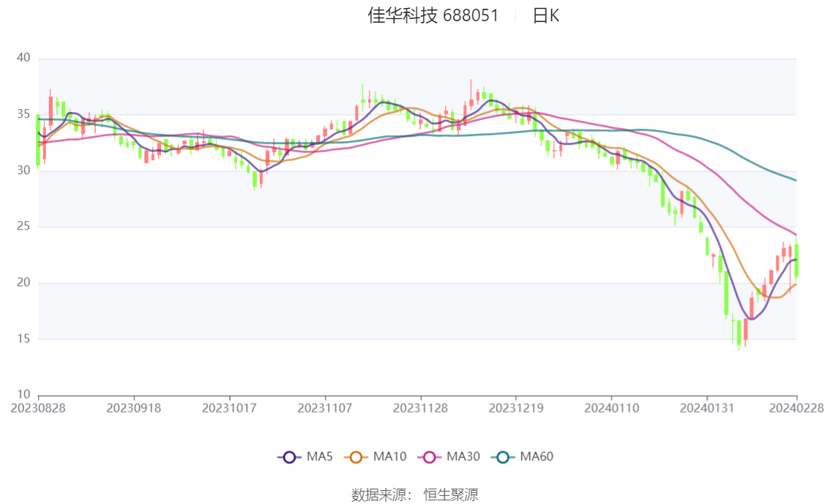
Task: Click the 30 price axis label
Action: pos(23,170)
